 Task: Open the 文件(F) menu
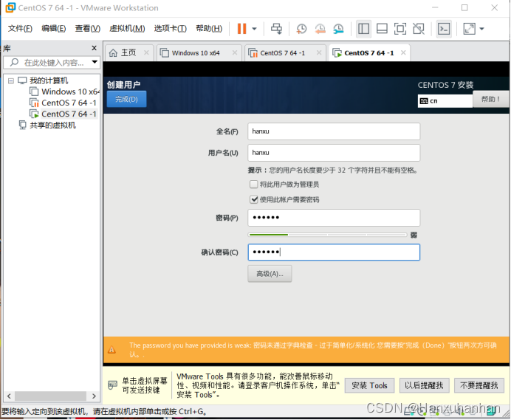click(x=20, y=29)
